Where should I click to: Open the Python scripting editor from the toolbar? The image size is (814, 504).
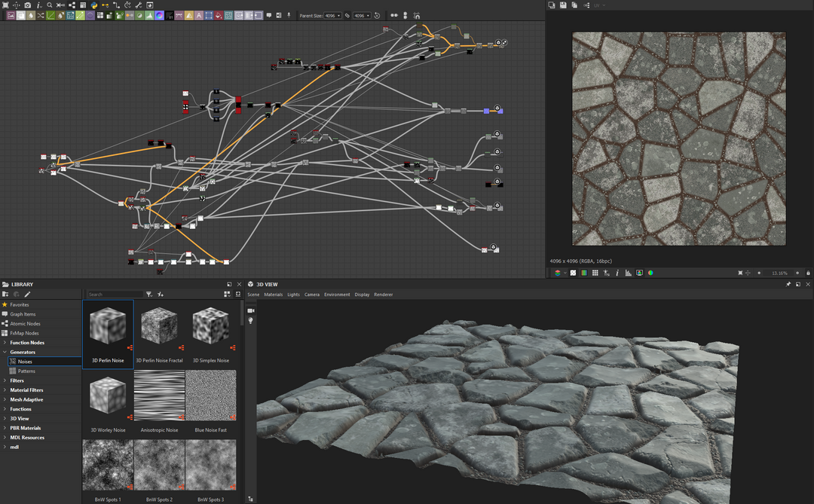point(93,5)
